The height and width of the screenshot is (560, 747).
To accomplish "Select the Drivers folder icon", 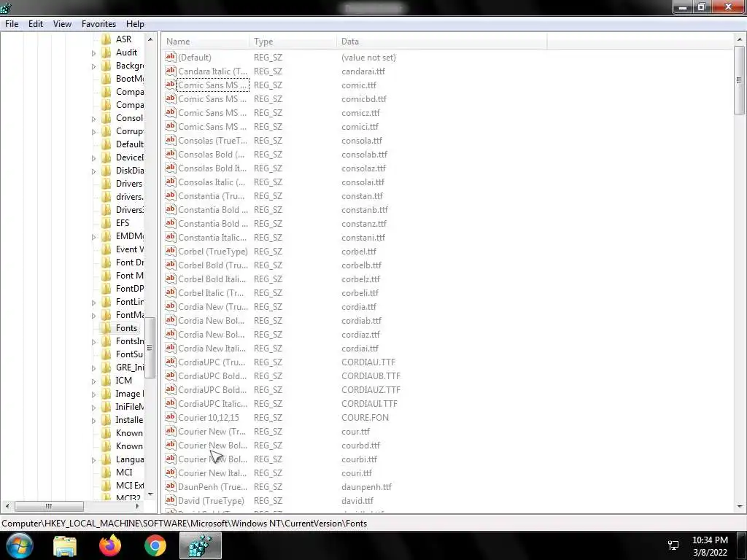I will click(107, 183).
